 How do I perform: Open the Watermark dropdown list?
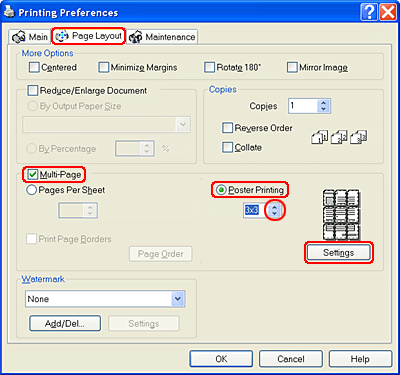point(178,299)
